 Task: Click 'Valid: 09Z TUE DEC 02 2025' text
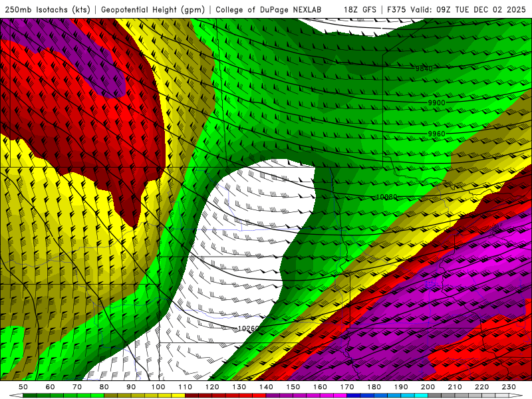click(468, 9)
